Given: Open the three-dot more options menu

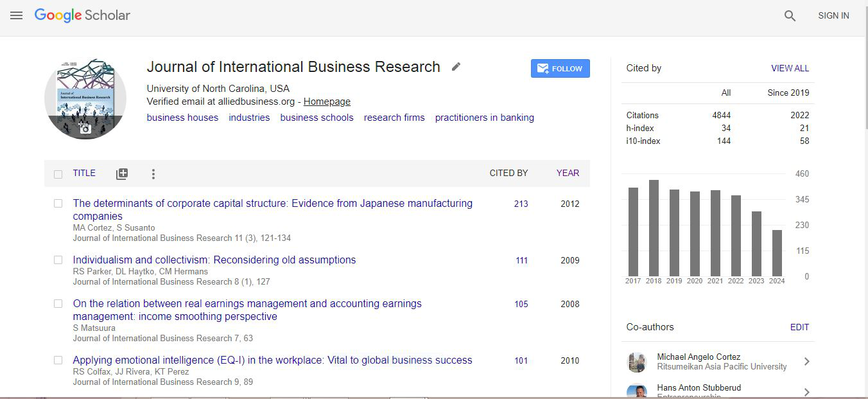Looking at the screenshot, I should tap(153, 174).
